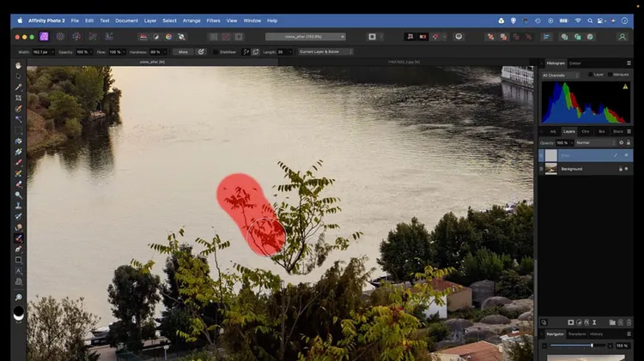This screenshot has height=361, width=644.
Task: Select the Move tool arrow
Action: pos(19,76)
